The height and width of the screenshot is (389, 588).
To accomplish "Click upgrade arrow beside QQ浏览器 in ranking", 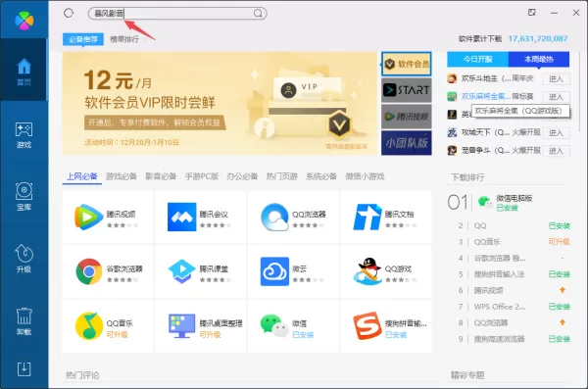I will tap(563, 321).
